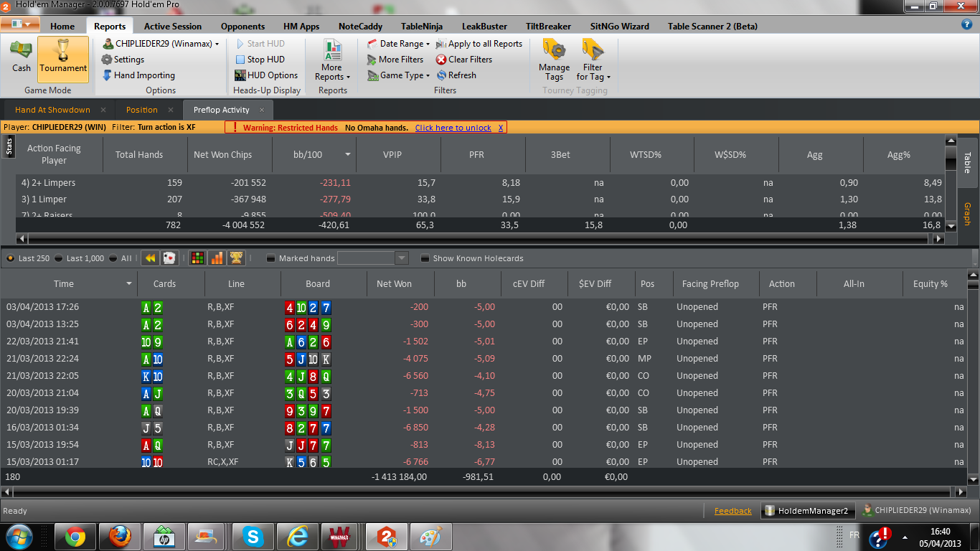
Task: Sort by Time column arrow
Action: pyautogui.click(x=129, y=284)
